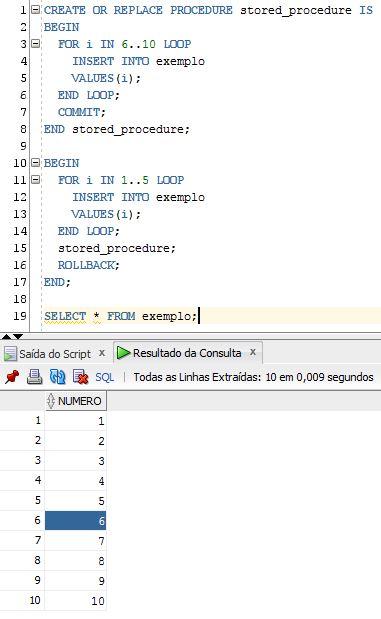Click the SELECT keyword on line 19
Viewport: 381px width, 619px height.
coord(65,316)
